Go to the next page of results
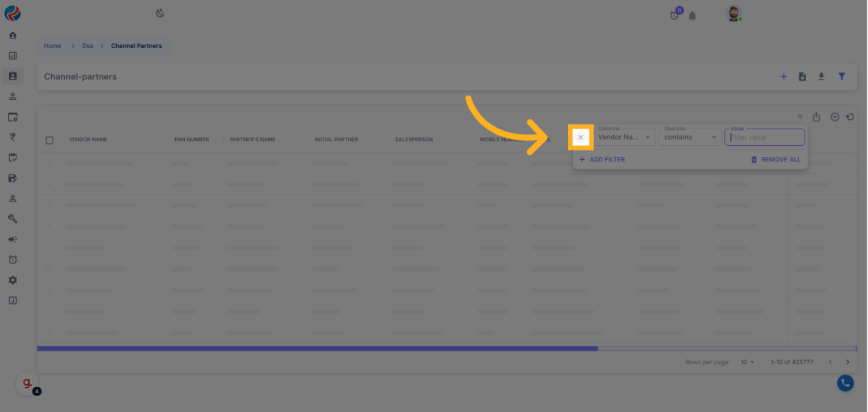Screen dimensions: 868x412 [x=847, y=362]
